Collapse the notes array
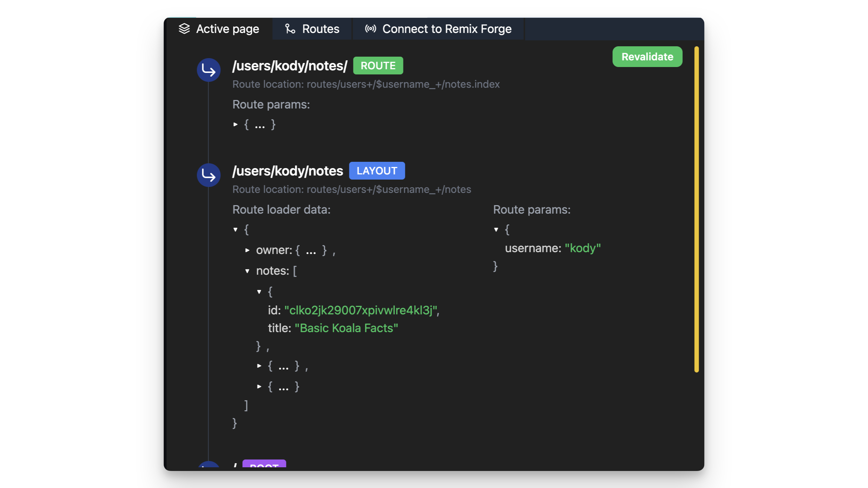Screen dimensions: 868x488 [x=247, y=271]
